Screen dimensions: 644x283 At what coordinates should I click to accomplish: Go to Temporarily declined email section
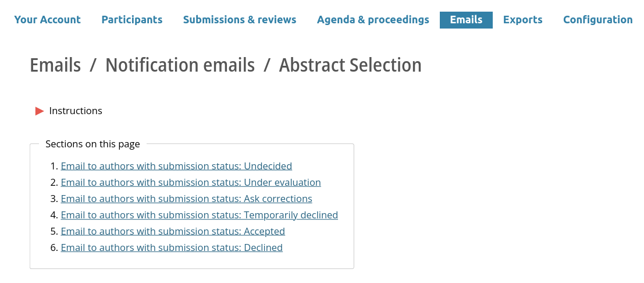tap(199, 215)
